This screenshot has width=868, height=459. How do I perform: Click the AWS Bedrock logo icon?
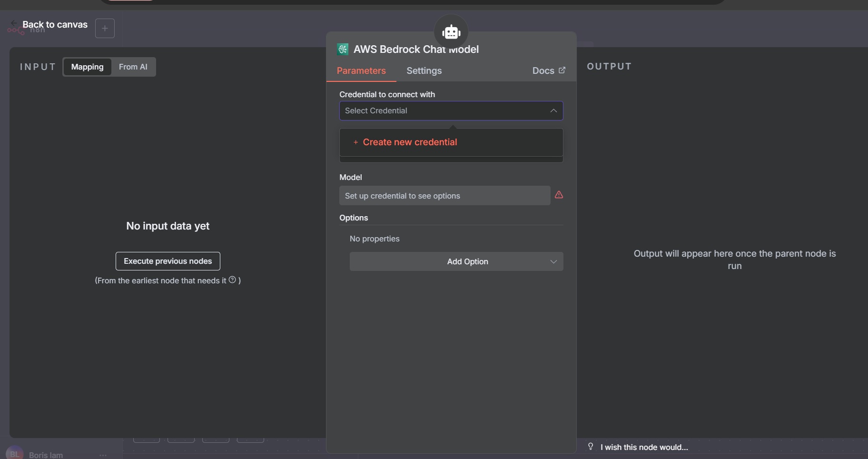point(343,49)
